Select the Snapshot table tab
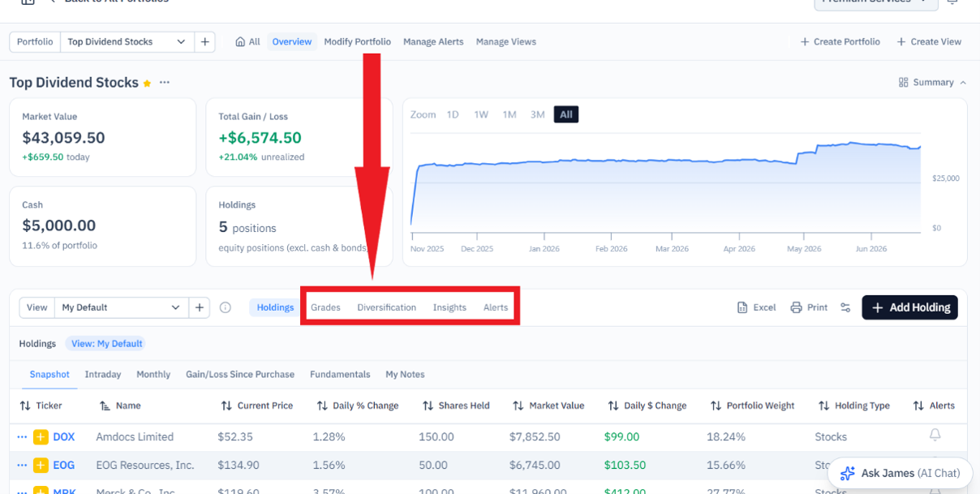This screenshot has width=980, height=494. click(49, 374)
